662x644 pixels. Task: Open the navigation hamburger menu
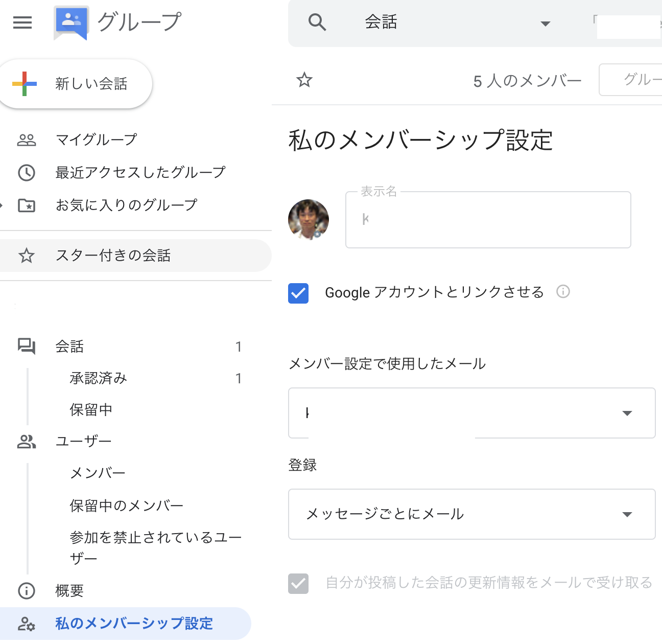pos(22,23)
